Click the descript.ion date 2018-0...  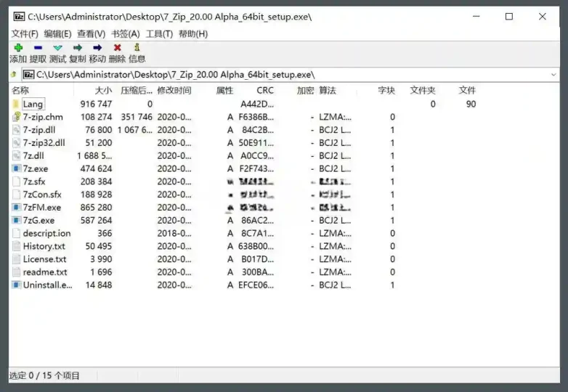tap(174, 233)
